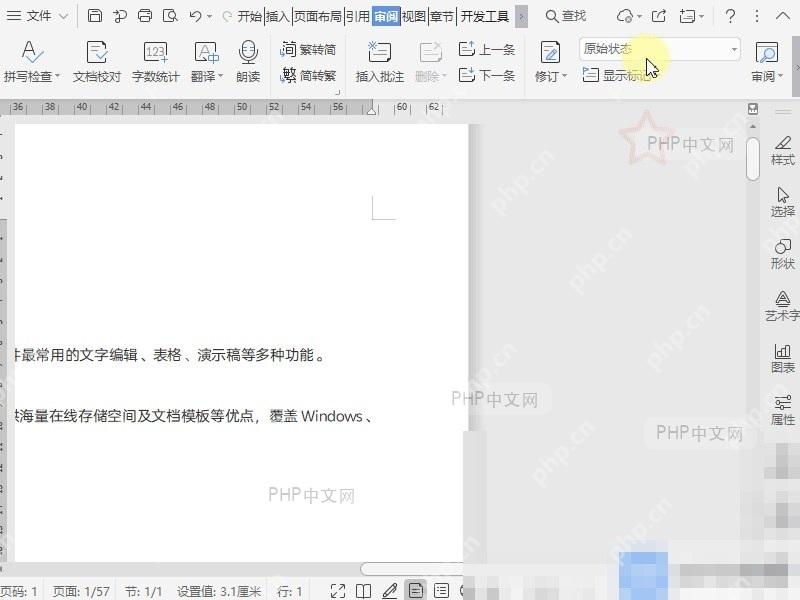Click the Save icon in quick toolbar

point(94,16)
